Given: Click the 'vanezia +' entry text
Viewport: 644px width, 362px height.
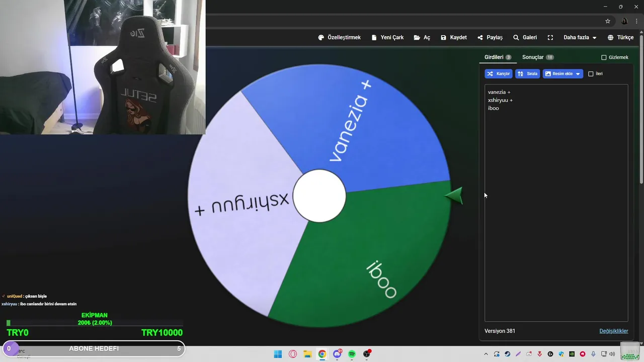Looking at the screenshot, I should click(x=499, y=92).
